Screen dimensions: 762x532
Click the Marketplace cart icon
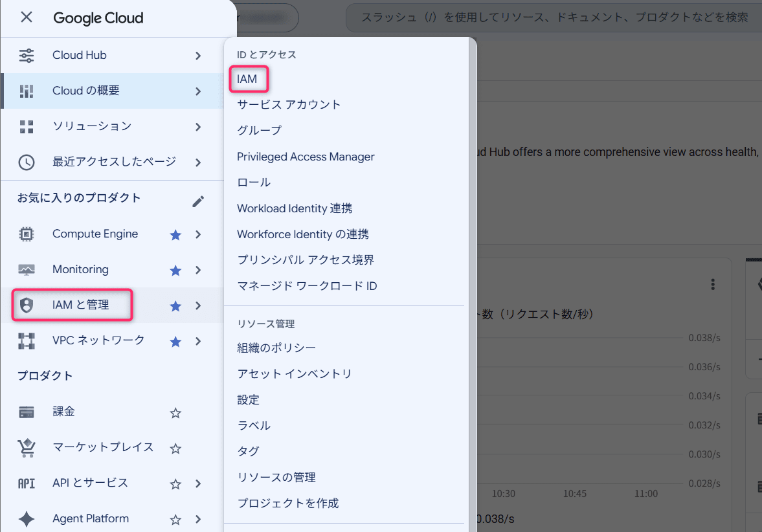point(27,447)
